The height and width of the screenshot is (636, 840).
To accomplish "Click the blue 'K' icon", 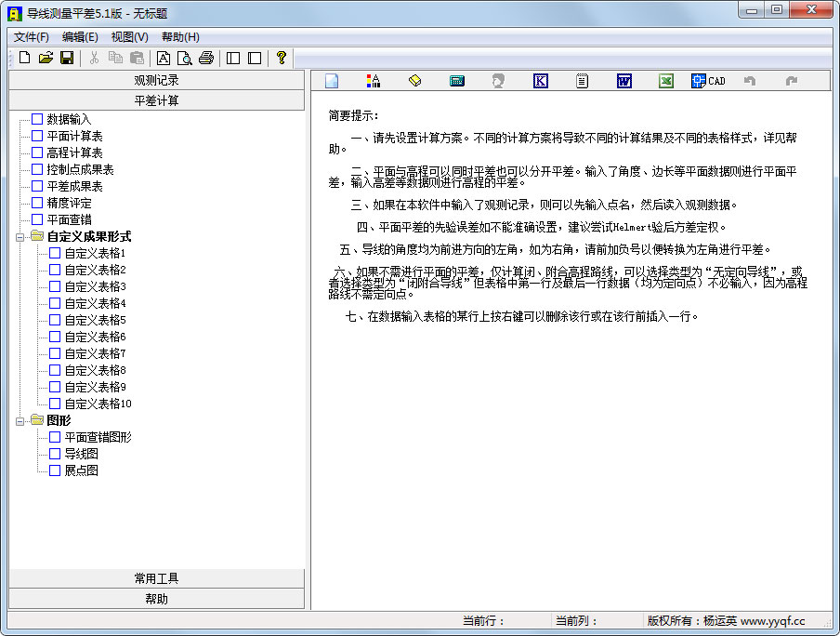I will coord(541,81).
